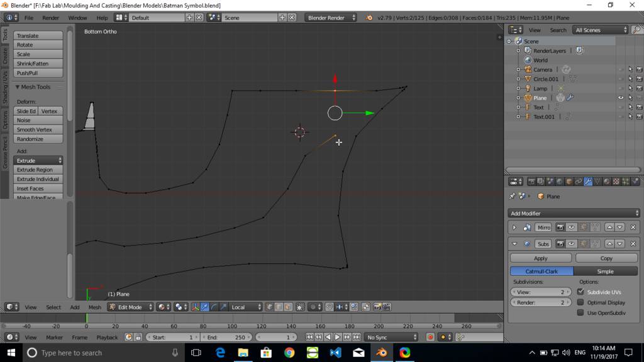Open the All Scenes outliner dropdown

tap(601, 30)
